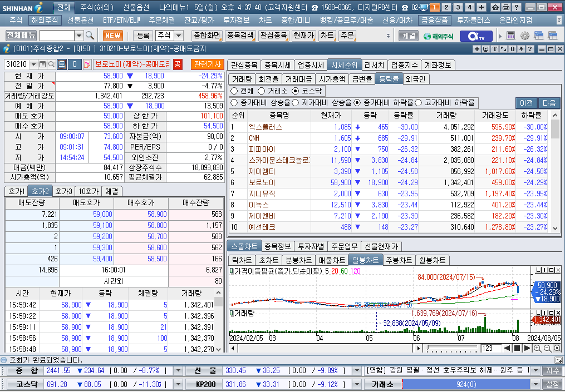565x392 pixels.
Task: Click the 전체메뉴 button
Action: tap(21, 35)
